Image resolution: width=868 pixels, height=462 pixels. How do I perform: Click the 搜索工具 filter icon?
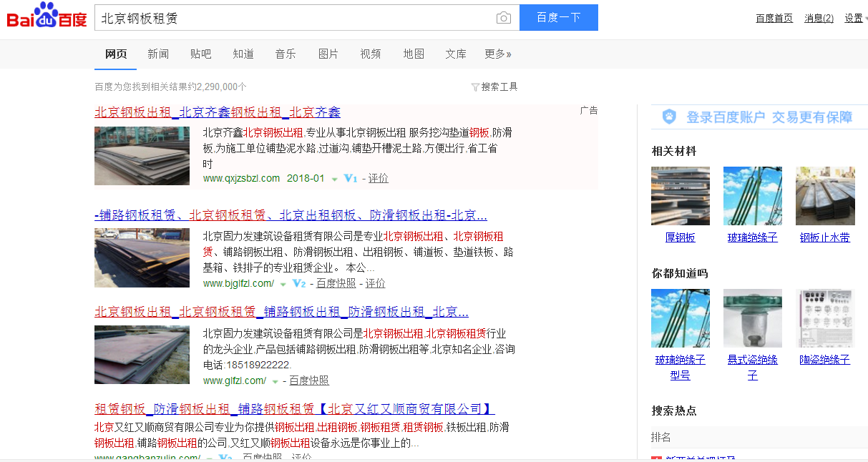(x=475, y=87)
